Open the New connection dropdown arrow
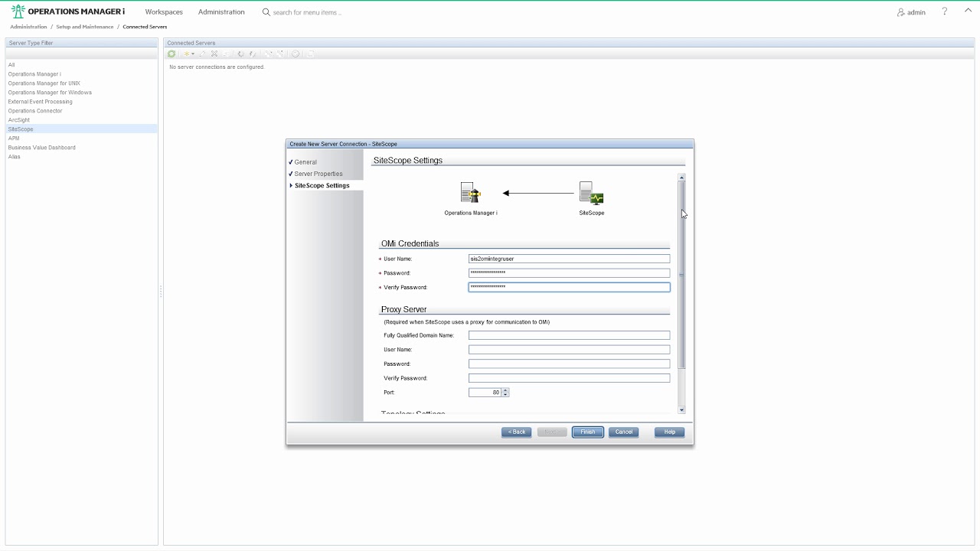 tap(192, 54)
